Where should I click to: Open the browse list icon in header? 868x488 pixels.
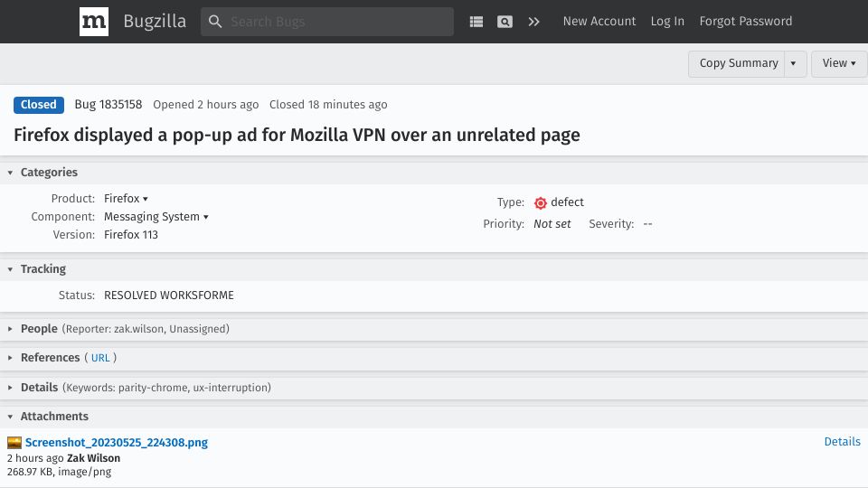(476, 22)
